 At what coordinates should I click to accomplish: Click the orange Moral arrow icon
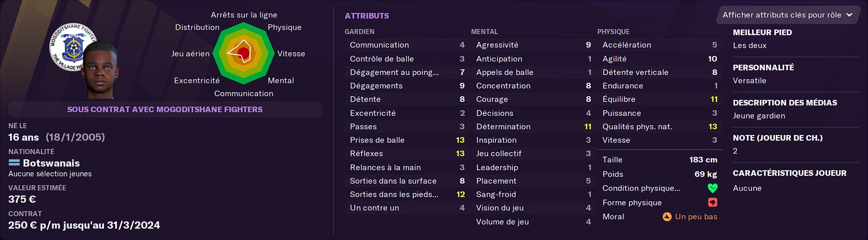[x=667, y=217]
